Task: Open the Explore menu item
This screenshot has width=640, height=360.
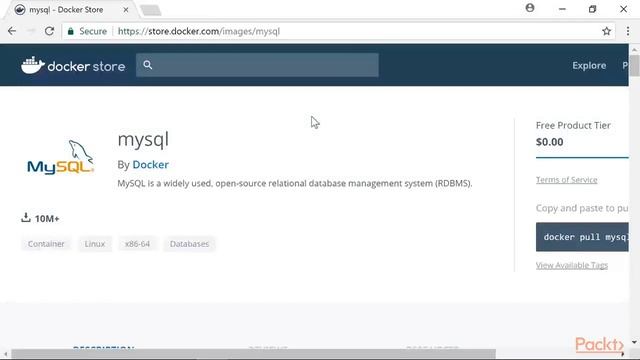Action: click(x=589, y=65)
